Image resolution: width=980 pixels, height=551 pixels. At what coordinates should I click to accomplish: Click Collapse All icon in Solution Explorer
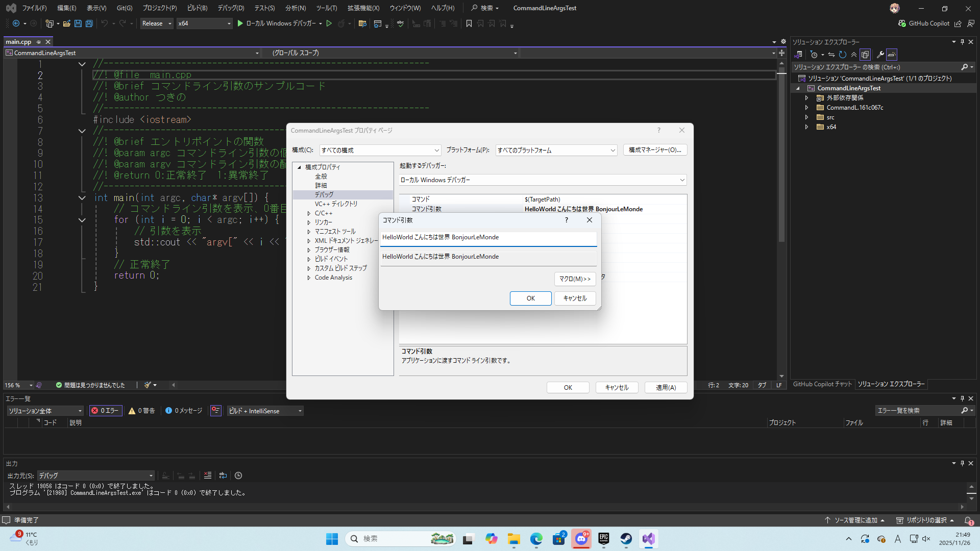[x=854, y=55]
